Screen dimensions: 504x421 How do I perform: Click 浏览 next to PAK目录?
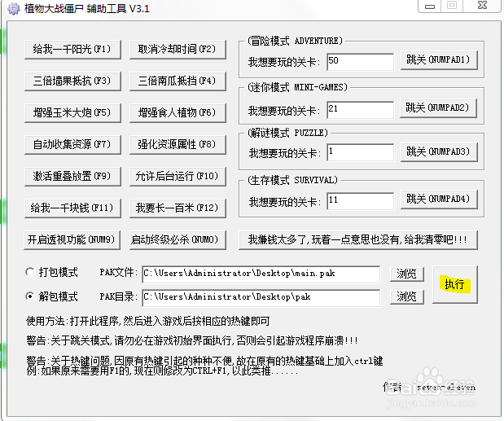tap(407, 296)
